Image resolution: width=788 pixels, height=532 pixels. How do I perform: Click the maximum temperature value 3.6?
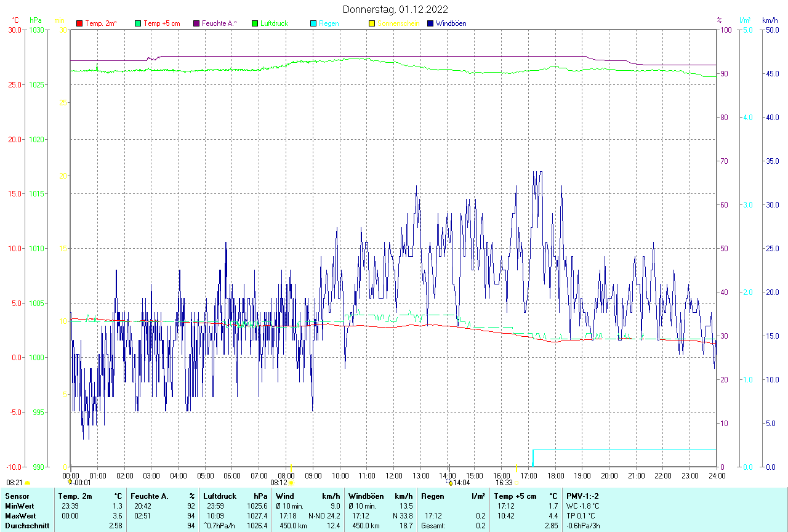point(119,515)
